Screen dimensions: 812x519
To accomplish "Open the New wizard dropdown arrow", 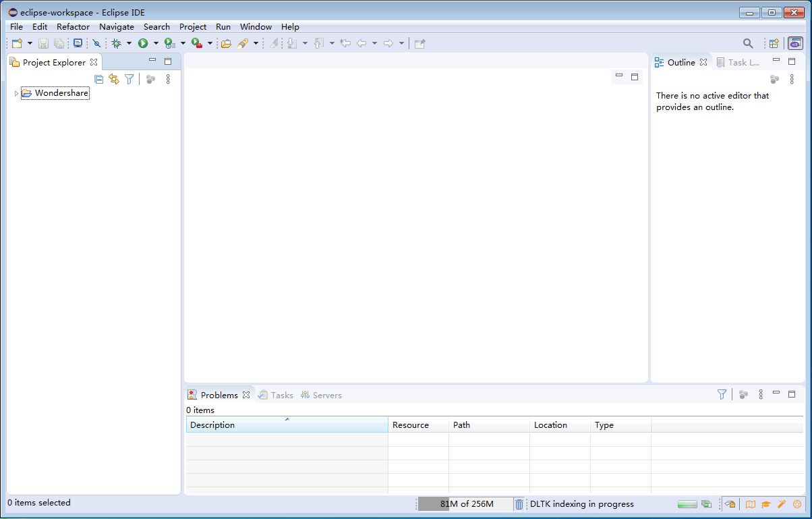I will pyautogui.click(x=30, y=43).
